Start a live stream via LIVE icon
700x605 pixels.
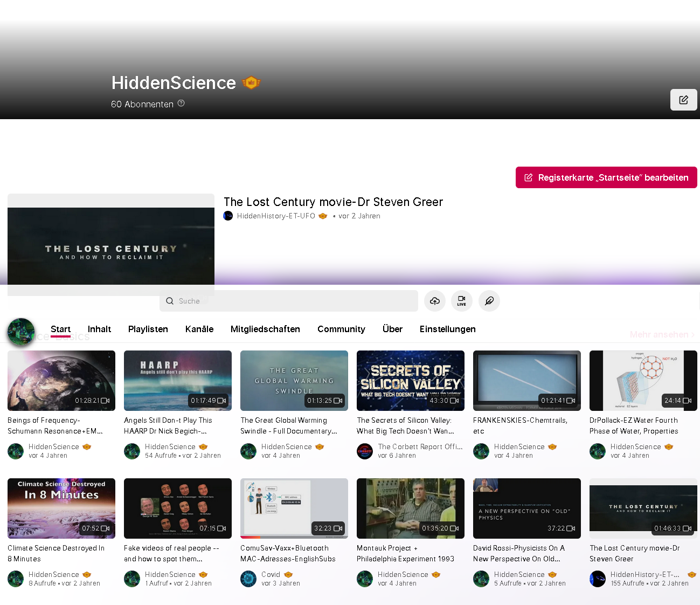pyautogui.click(x=462, y=301)
